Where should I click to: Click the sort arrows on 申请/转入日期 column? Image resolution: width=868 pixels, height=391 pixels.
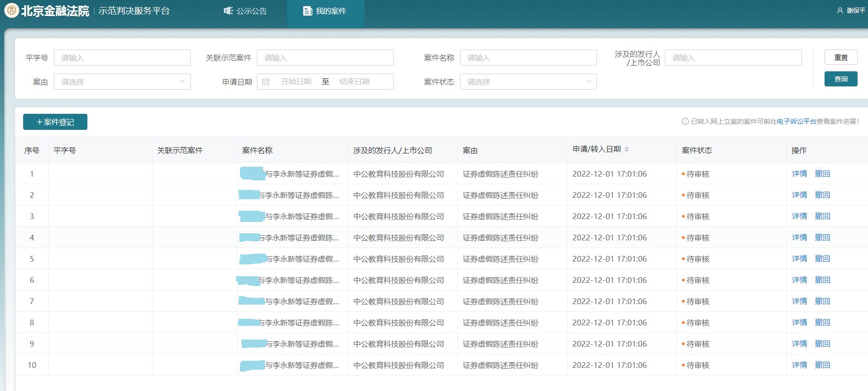coord(627,149)
